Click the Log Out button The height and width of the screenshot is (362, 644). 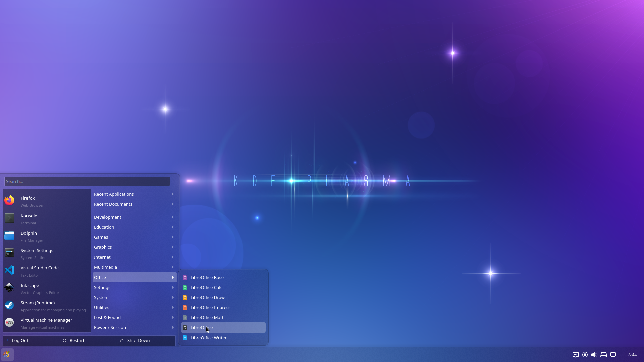click(32, 340)
